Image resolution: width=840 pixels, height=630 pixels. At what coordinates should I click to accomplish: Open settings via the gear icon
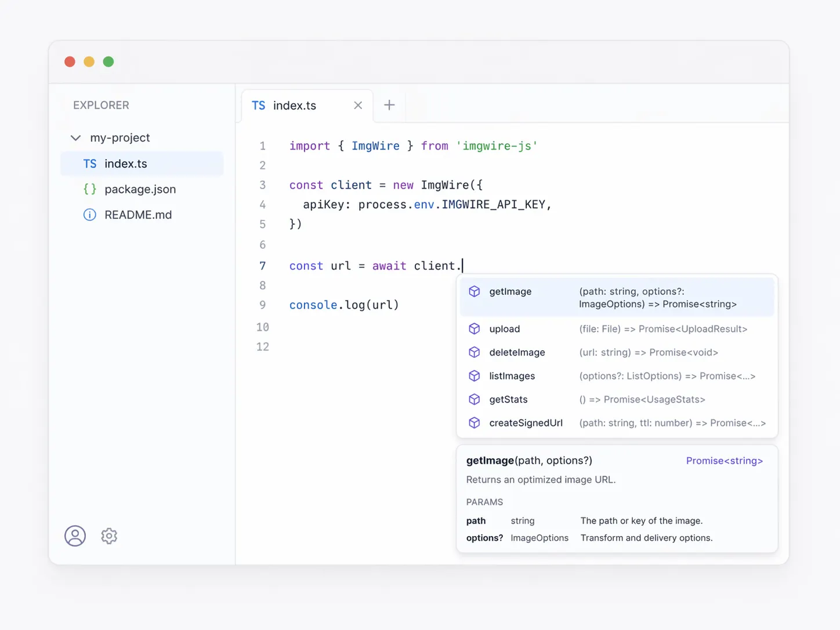(109, 535)
